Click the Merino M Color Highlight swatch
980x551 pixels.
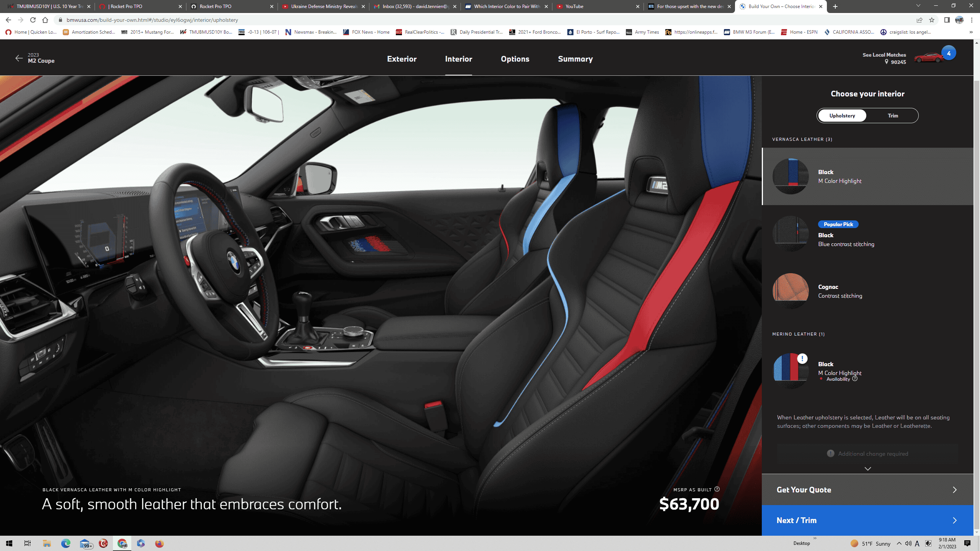click(x=791, y=371)
